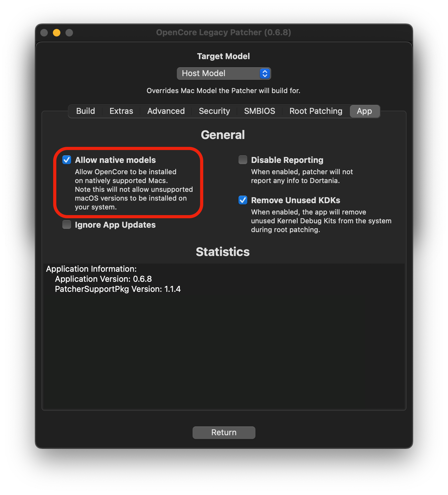Switch to the SMBIOS tab
This screenshot has width=448, height=495.
click(x=260, y=111)
